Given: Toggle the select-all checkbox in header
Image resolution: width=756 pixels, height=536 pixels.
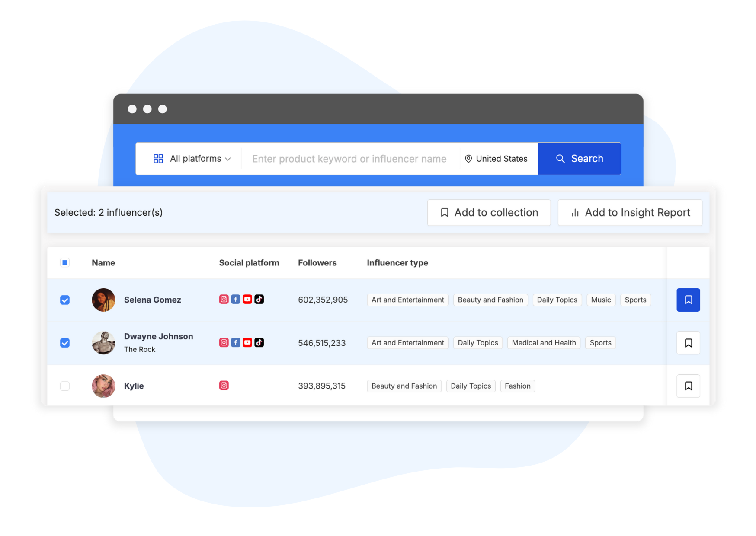Looking at the screenshot, I should pos(65,262).
